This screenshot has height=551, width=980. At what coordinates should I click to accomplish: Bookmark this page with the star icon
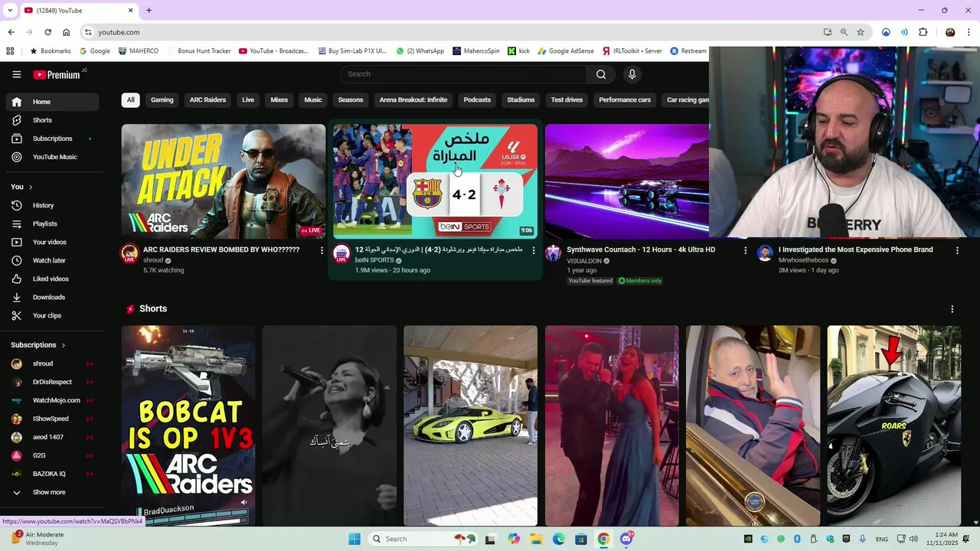(x=861, y=32)
